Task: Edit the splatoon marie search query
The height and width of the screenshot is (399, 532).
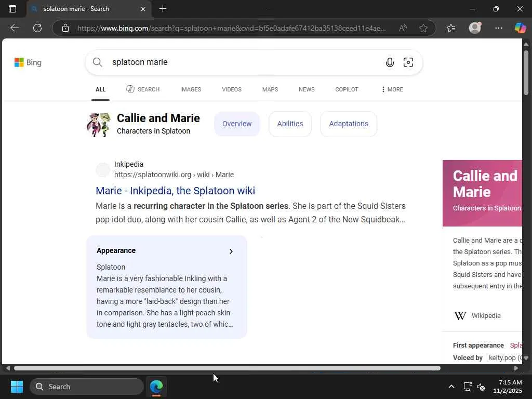Action: (140, 62)
